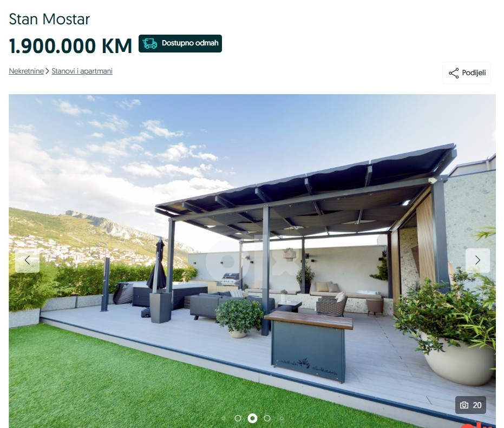
Task: Click the 20 photos counter
Action: pos(470,405)
